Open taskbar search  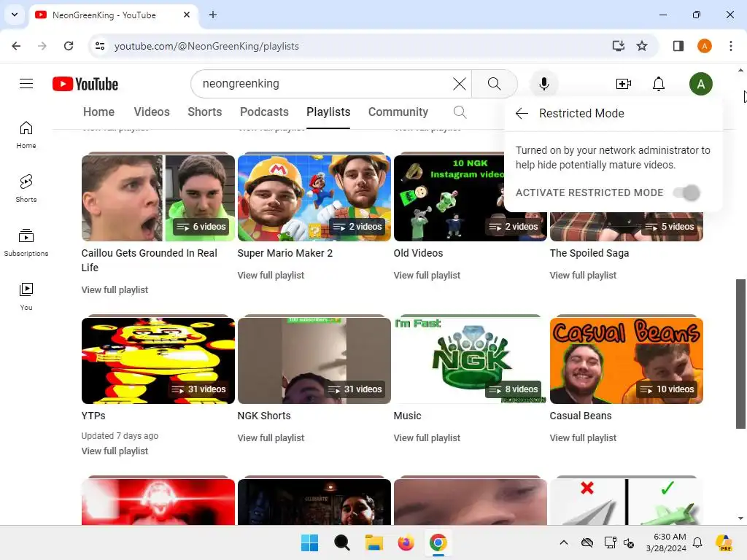(x=341, y=542)
